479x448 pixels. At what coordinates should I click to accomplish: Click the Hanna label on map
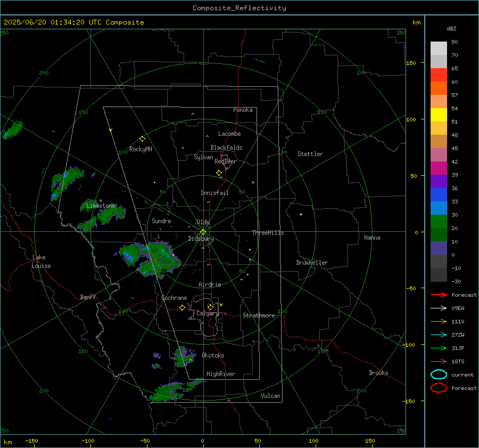pyautogui.click(x=372, y=238)
